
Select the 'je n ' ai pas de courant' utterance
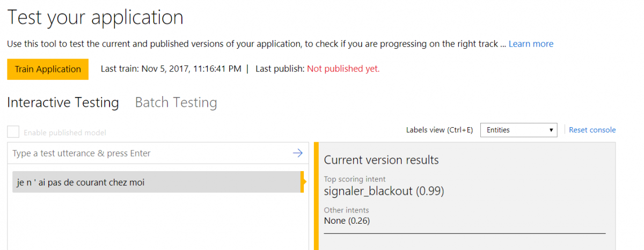[x=157, y=182]
